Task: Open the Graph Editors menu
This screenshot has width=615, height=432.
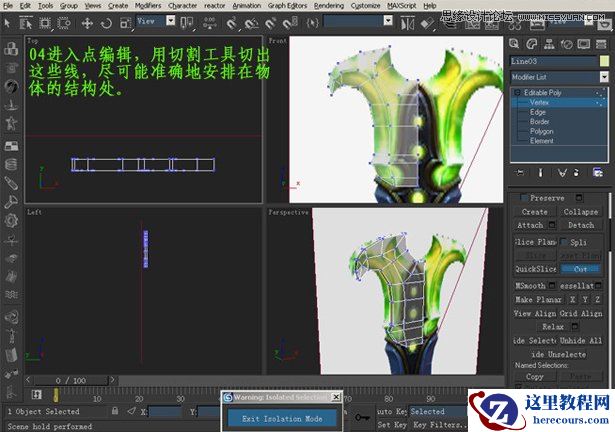Action: [x=287, y=5]
